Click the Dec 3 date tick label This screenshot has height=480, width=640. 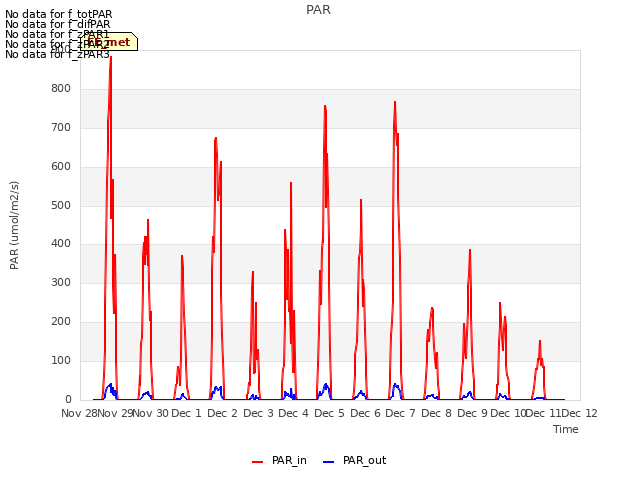point(258,413)
